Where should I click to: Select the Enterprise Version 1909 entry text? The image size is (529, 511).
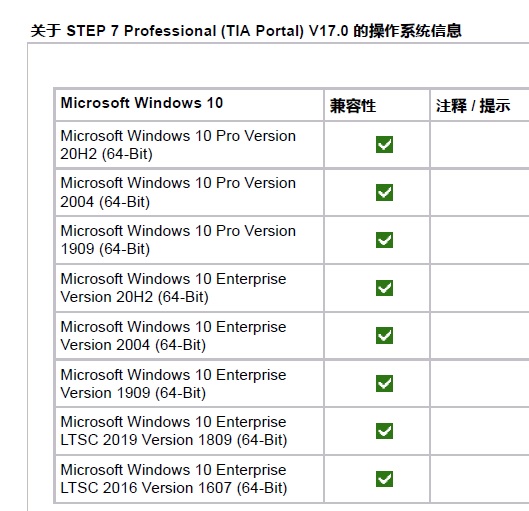[x=173, y=384]
